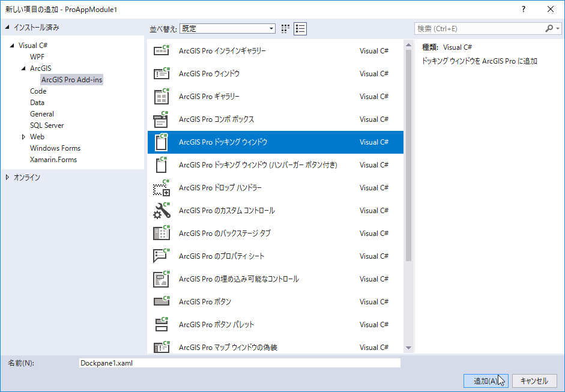
Task: Click the search magnifier icon
Action: point(549,28)
